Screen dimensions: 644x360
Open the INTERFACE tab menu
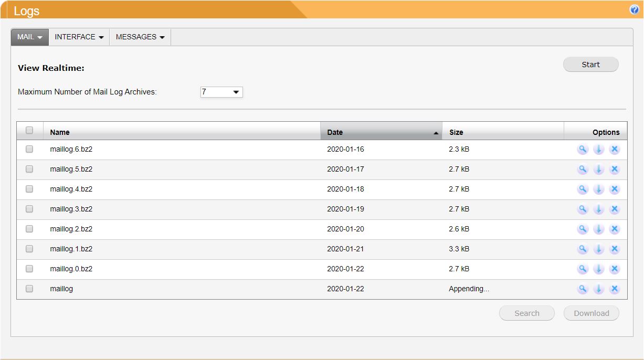(79, 37)
